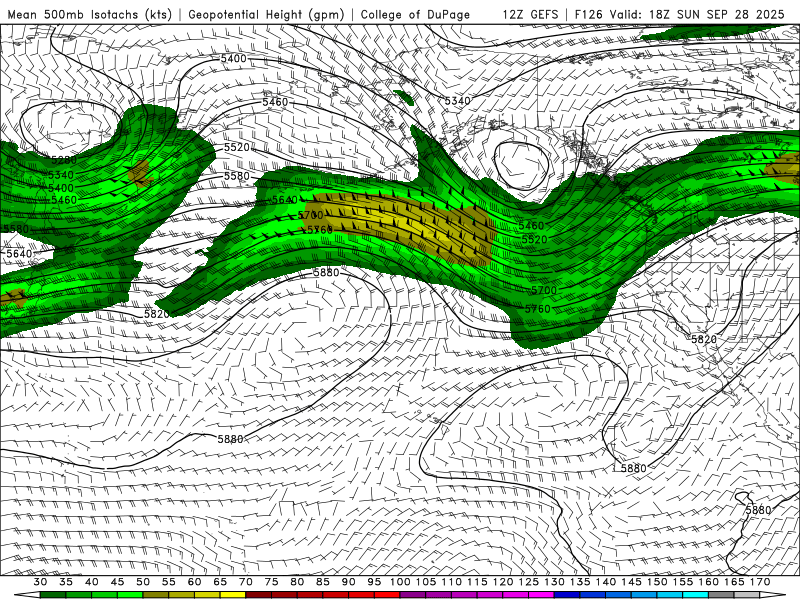Click the '50' value on the isotach scale
Viewport: 800px width, 600px height.
point(143,582)
